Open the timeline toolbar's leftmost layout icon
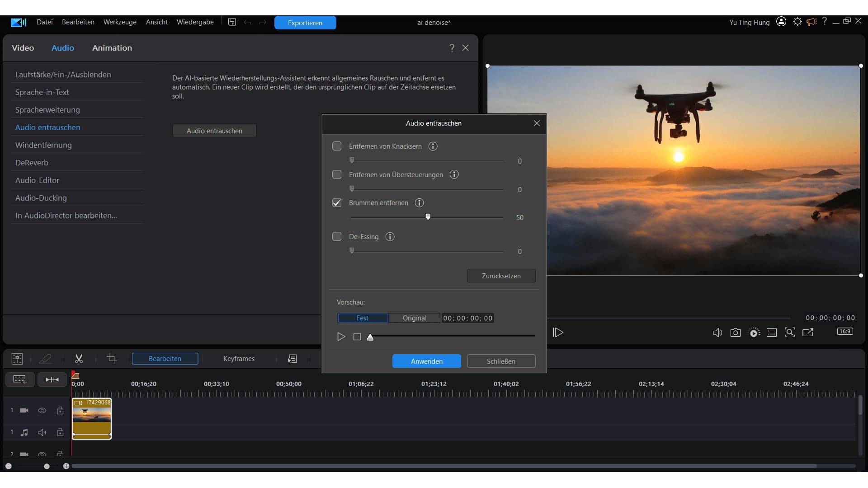The image size is (868, 488). tap(17, 359)
